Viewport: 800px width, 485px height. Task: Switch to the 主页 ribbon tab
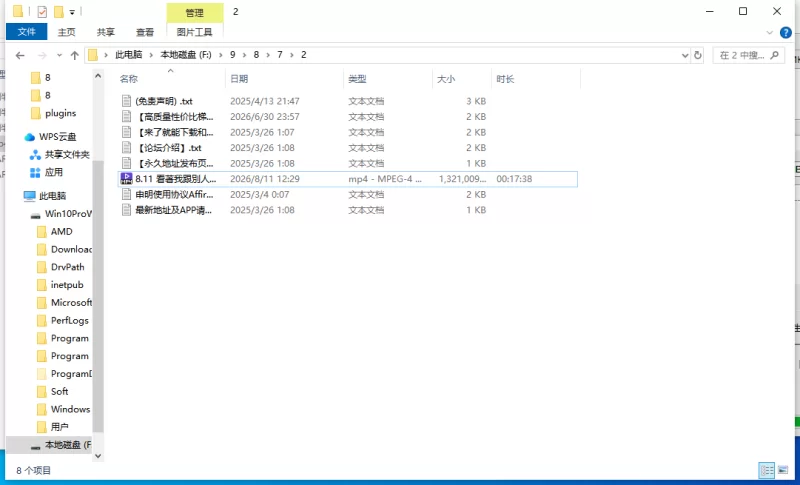click(66, 32)
